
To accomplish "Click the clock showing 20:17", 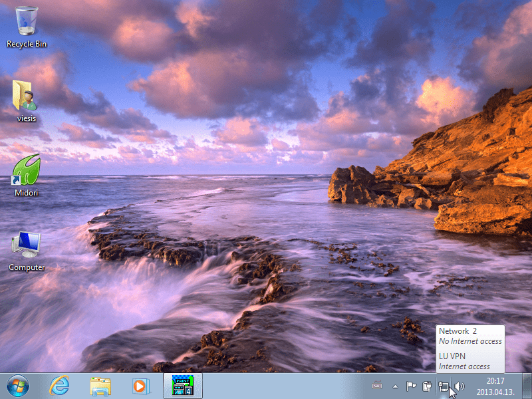I will pos(495,380).
